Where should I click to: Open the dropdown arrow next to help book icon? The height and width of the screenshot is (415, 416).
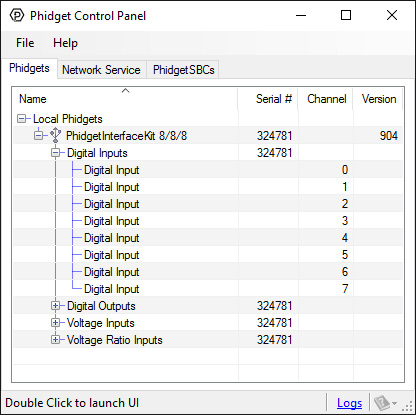tap(395, 403)
